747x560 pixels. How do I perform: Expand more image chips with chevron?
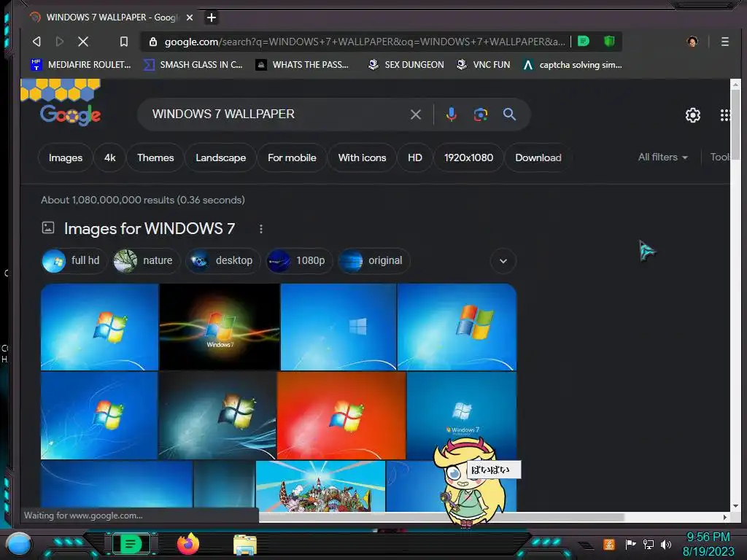pyautogui.click(x=503, y=261)
